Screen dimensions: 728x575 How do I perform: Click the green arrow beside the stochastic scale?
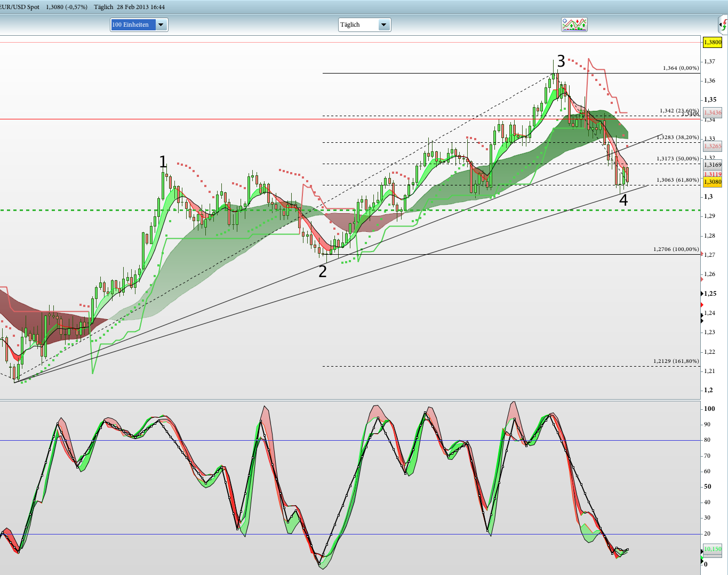click(702, 556)
